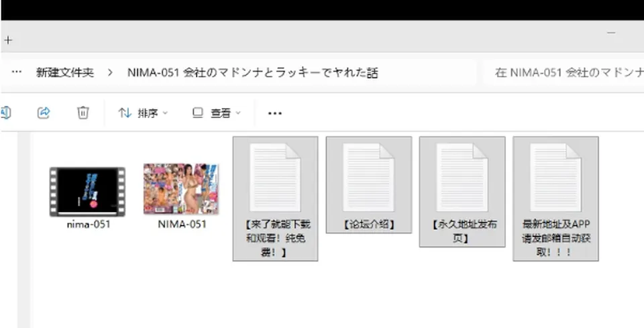Viewport: 644px width, 328px height.
Task: Open the toolbar's three-dot more options menu
Action: 275,113
